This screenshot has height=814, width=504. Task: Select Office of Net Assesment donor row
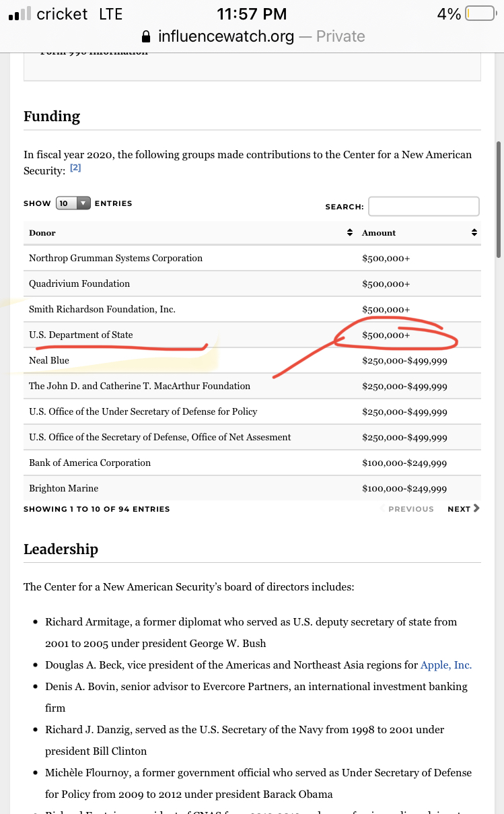252,437
